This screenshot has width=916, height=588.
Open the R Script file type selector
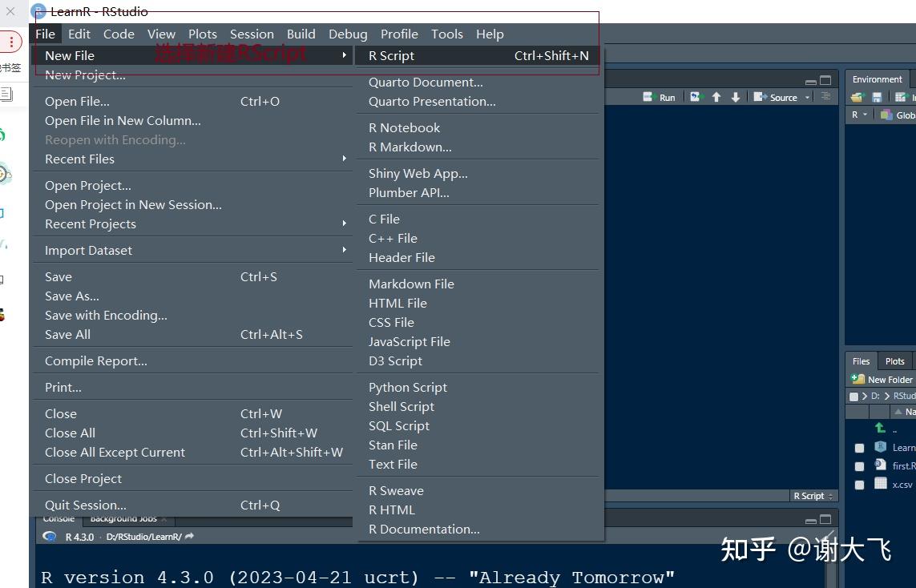(813, 496)
